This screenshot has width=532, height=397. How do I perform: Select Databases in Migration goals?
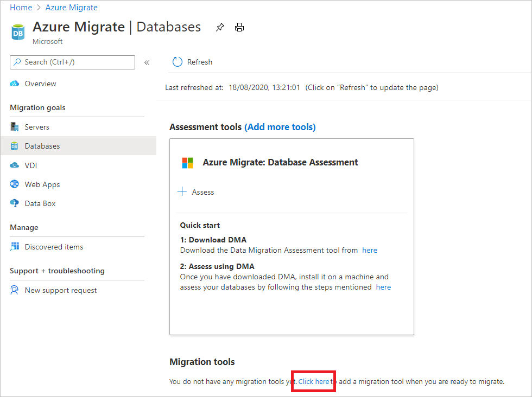[x=78, y=146]
